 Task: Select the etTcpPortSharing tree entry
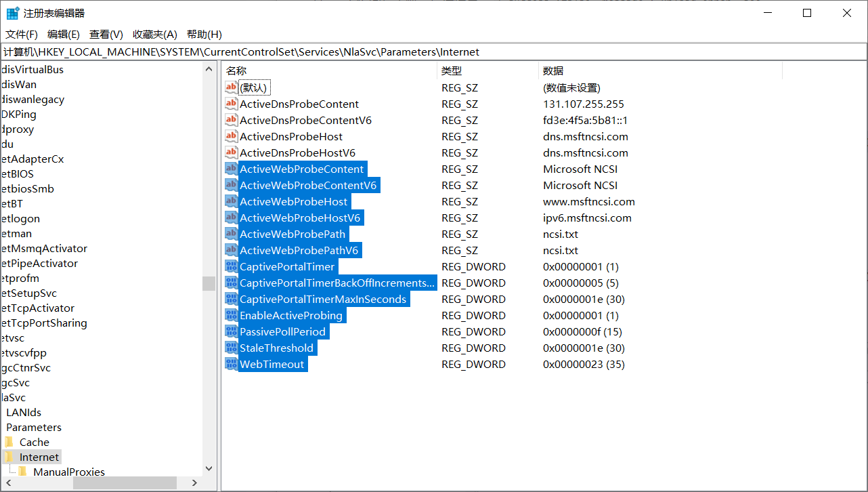pyautogui.click(x=44, y=323)
